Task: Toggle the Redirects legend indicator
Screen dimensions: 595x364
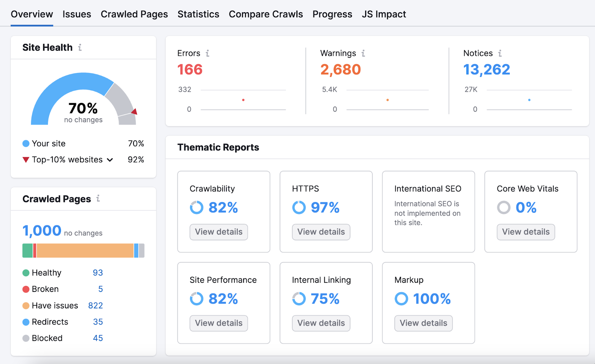Action: point(25,322)
